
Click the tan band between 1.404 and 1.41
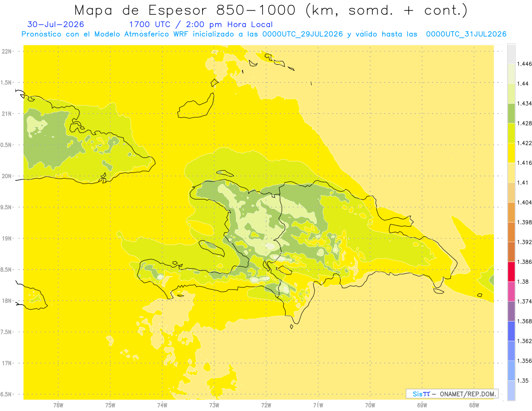pos(511,192)
